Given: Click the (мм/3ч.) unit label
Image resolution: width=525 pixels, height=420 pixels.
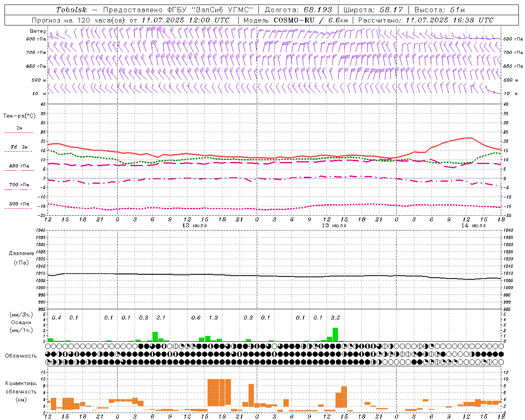Looking at the screenshot, I should tap(21, 315).
